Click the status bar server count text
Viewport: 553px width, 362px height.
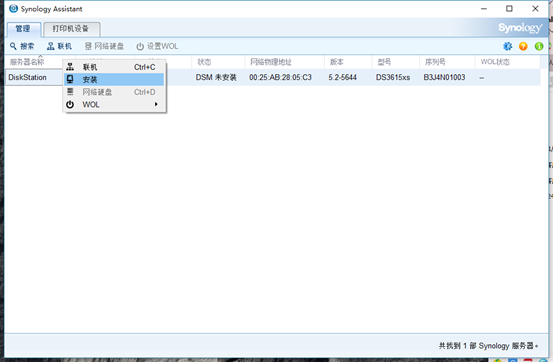(488, 346)
